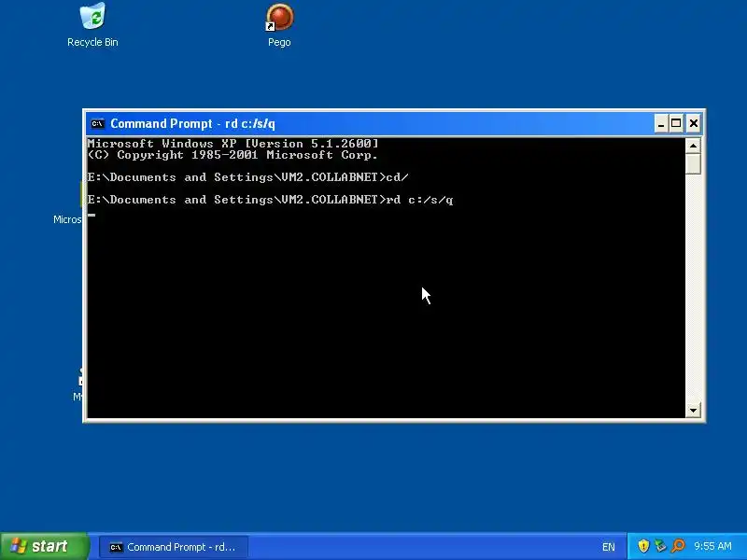This screenshot has height=560, width=747.
Task: Click the Command Prompt title bar icon
Action: point(98,124)
